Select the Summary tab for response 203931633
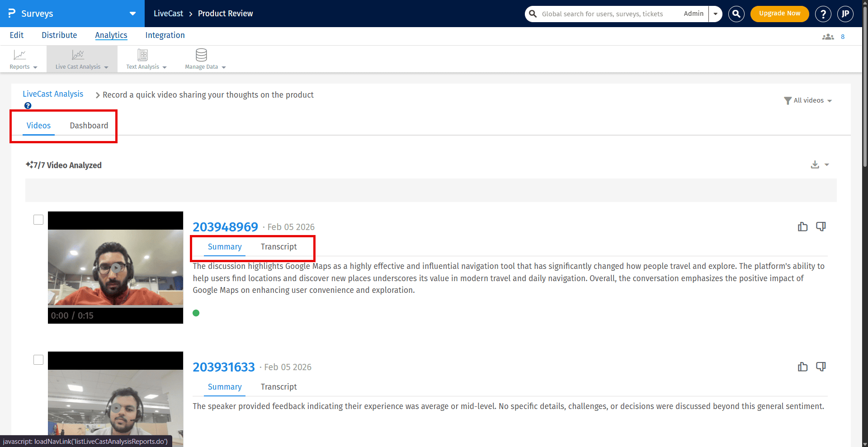Screen dimensions: 868x447 225,387
